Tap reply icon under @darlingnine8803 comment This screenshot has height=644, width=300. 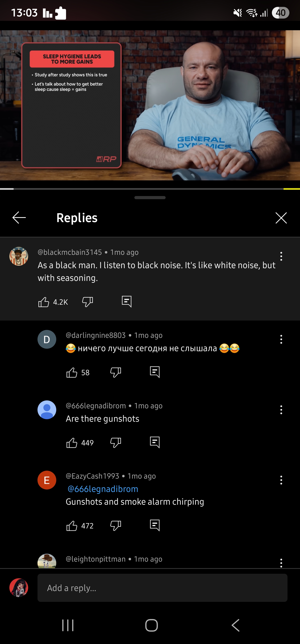click(x=155, y=372)
